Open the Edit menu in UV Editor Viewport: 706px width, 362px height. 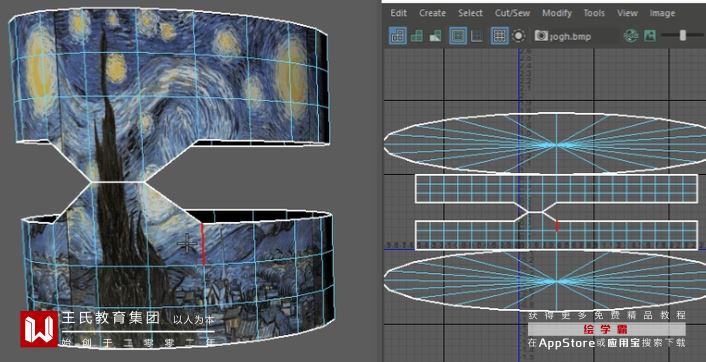pos(398,13)
